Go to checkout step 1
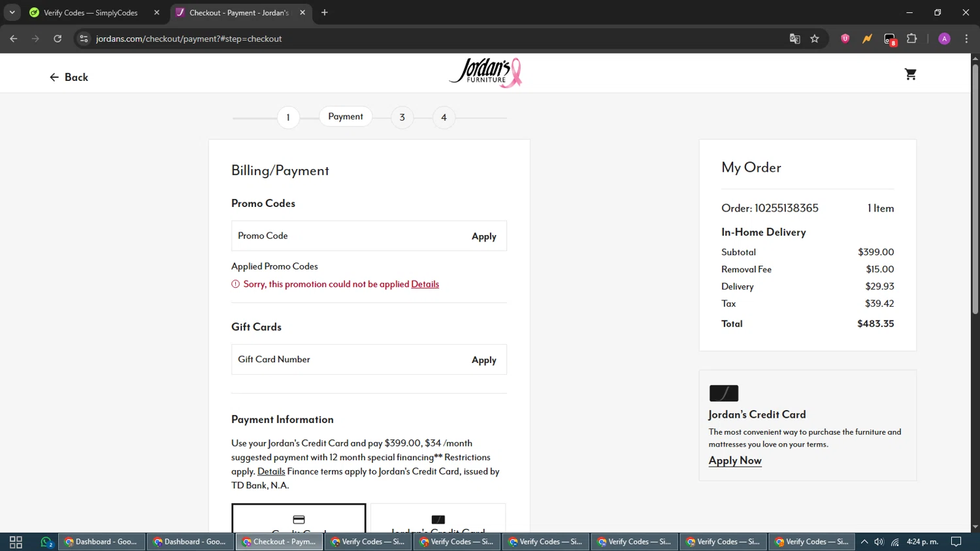 pos(288,118)
